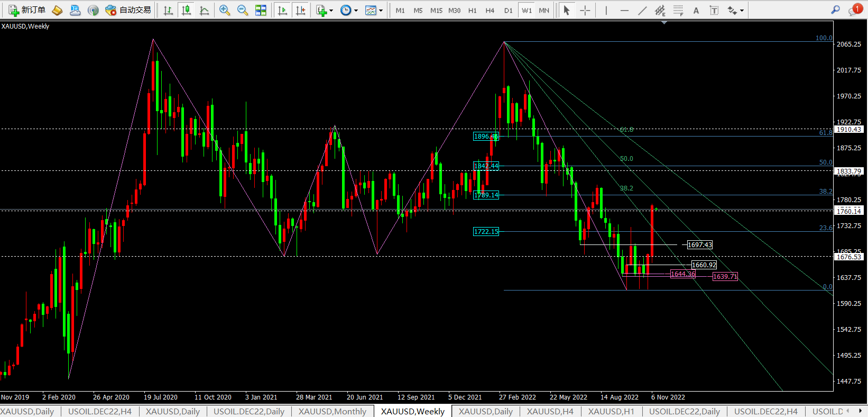
Task: Switch to the XAUUSD,H4 chart tab
Action: click(550, 411)
